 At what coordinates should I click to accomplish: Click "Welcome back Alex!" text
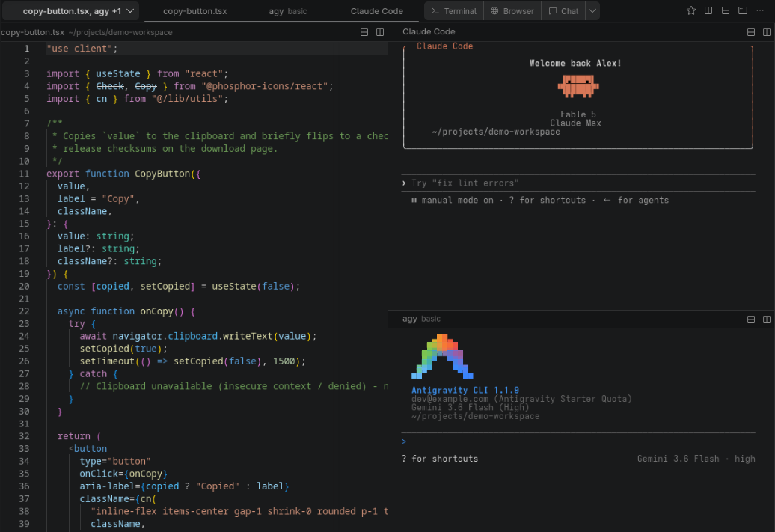click(x=575, y=64)
